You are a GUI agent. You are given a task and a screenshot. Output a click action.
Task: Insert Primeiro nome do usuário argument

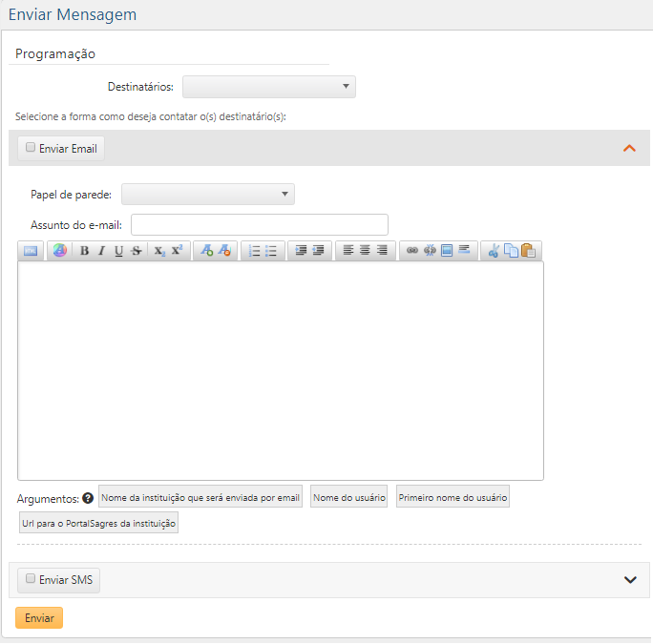(453, 496)
